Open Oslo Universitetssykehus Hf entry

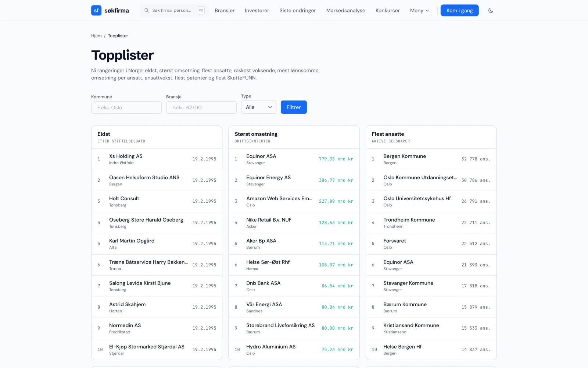[431, 201]
